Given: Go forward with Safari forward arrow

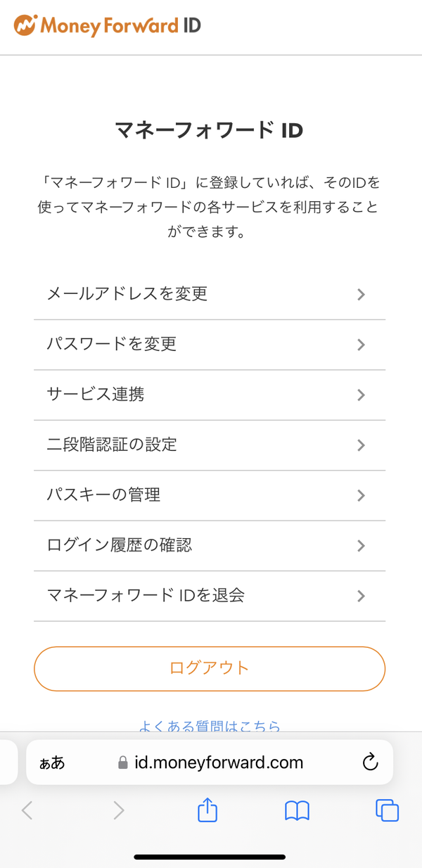Looking at the screenshot, I should click(x=118, y=810).
